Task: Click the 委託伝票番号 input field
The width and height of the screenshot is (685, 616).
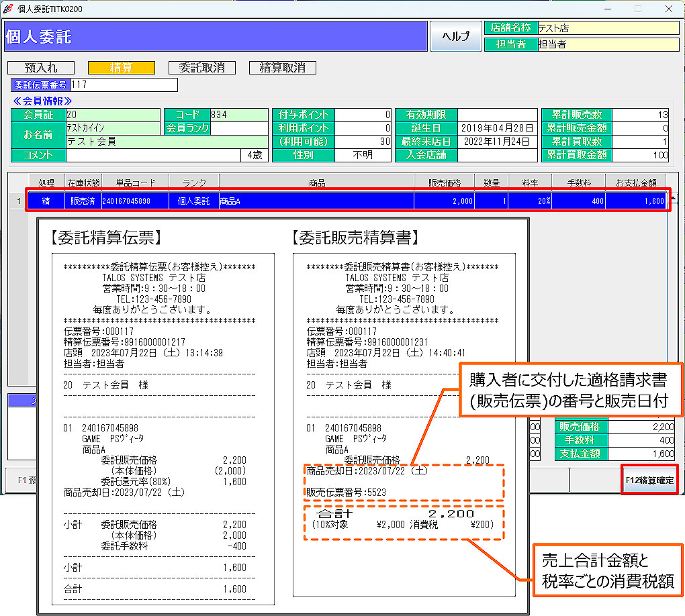Action: [x=124, y=85]
